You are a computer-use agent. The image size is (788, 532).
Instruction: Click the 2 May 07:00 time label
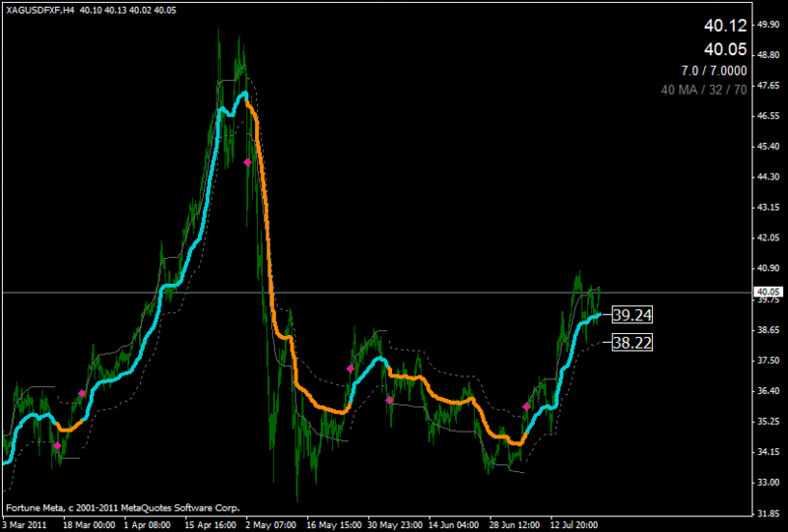pyautogui.click(x=270, y=525)
